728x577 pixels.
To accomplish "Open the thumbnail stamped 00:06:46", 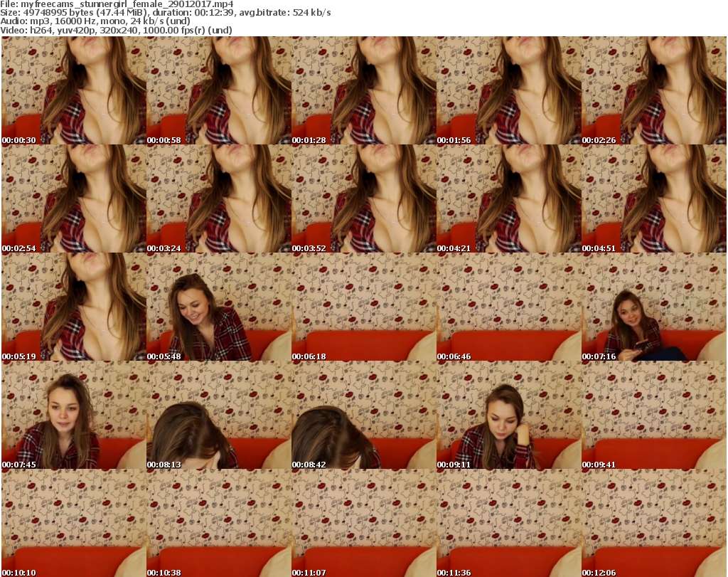I will 509,307.
